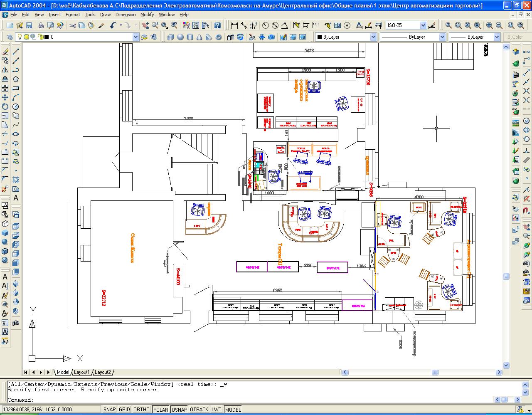Open the Dimension menu
Image resolution: width=532 pixels, height=415 pixels.
[x=125, y=15]
